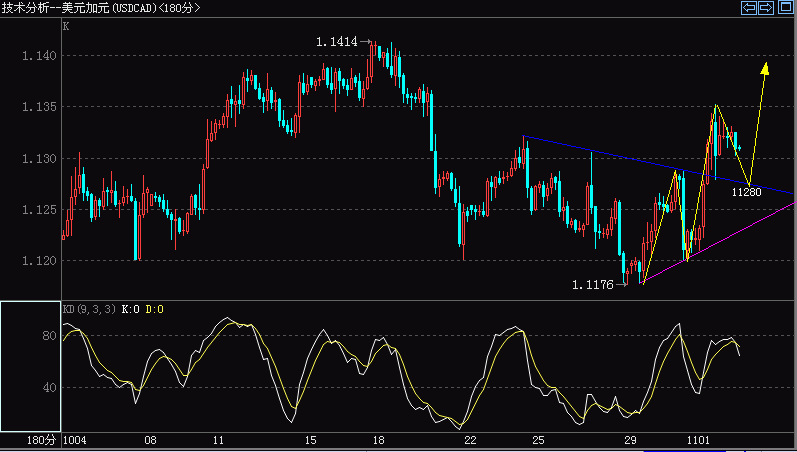Maximize the chart with the window icon

click(x=785, y=8)
